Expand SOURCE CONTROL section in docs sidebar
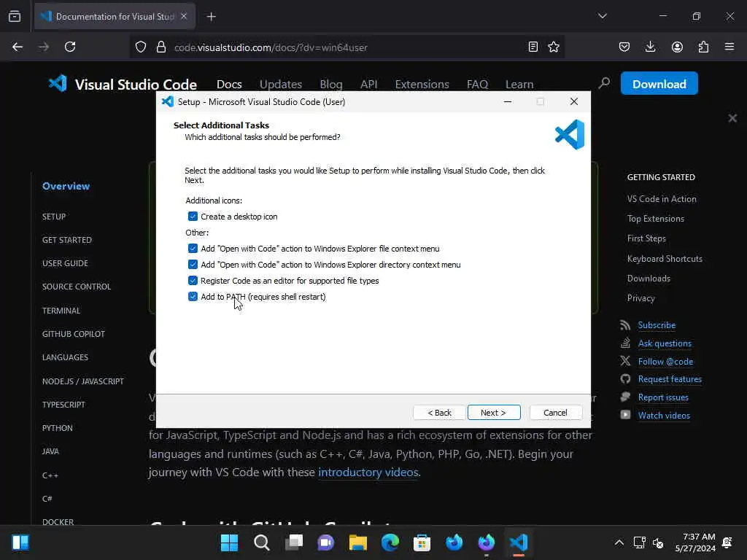Viewport: 747px width, 560px height. (76, 287)
